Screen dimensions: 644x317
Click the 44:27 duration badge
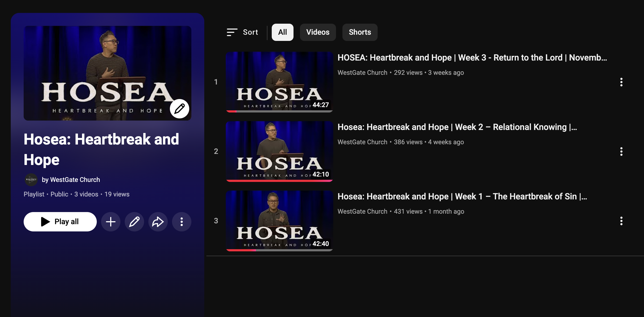[321, 105]
